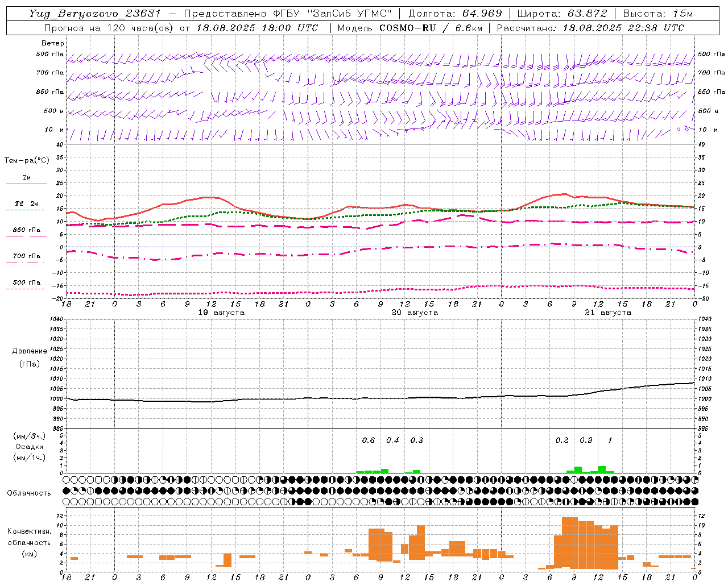Click the solid line sample under legend "2м"
The image size is (728, 582).
[x=26, y=184]
